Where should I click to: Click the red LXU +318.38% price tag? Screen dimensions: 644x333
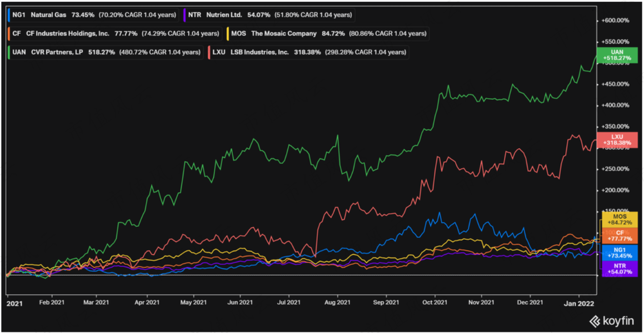617,139
